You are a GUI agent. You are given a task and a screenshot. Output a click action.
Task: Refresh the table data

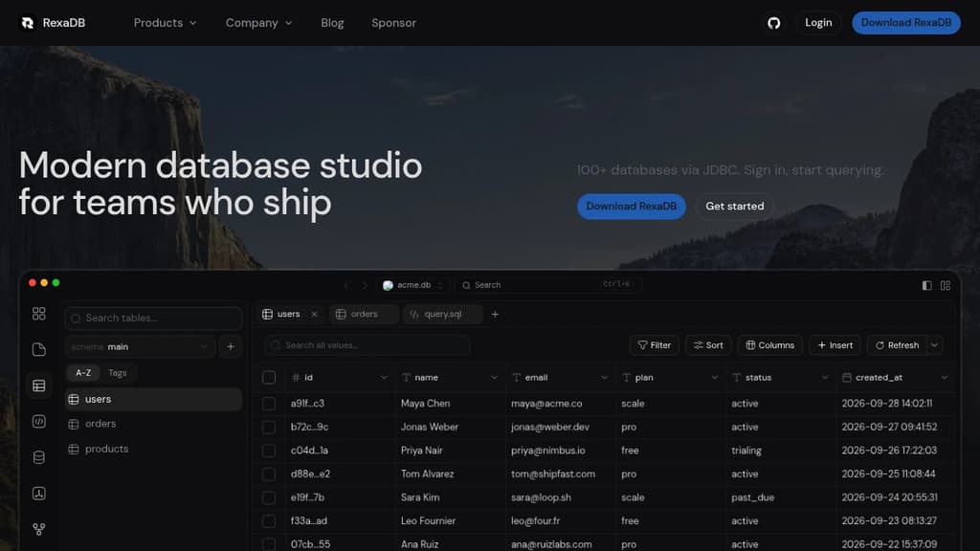[x=897, y=345]
